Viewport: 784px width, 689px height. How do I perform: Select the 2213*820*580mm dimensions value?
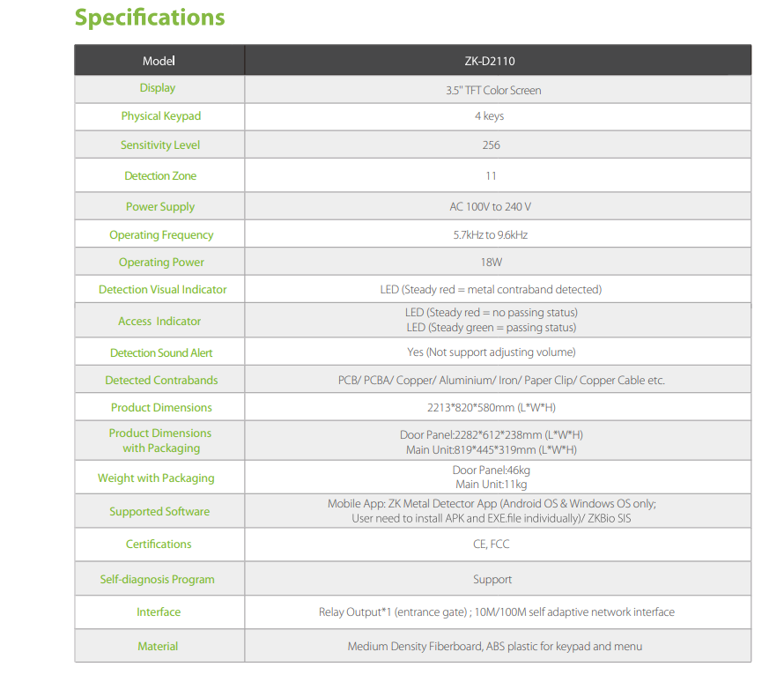click(492, 408)
